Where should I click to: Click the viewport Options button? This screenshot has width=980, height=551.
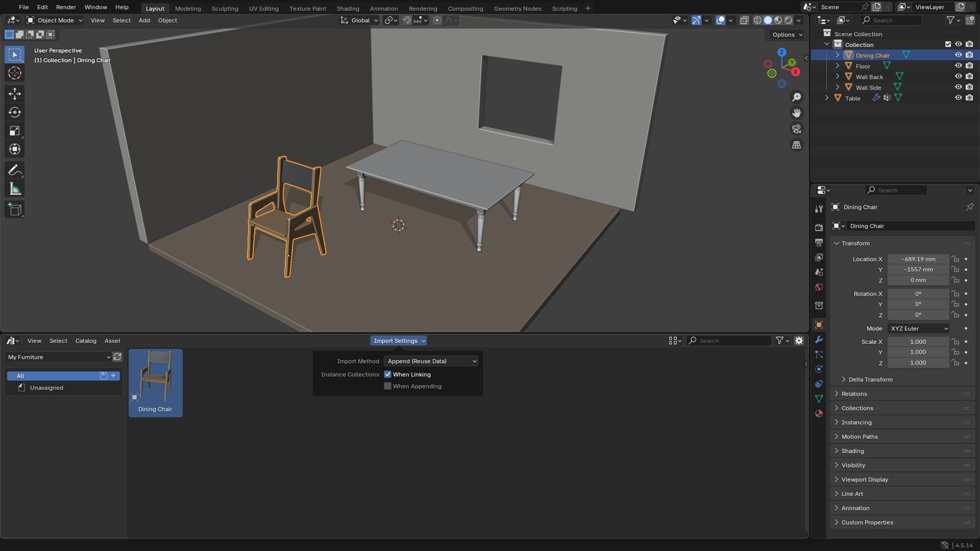(x=787, y=35)
